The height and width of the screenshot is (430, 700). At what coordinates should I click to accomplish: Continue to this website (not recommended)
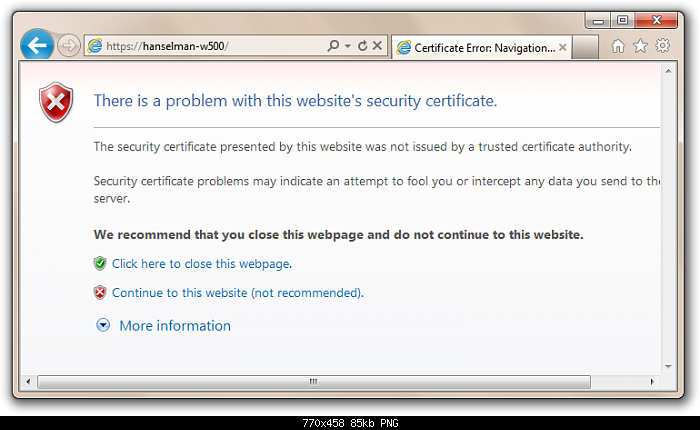238,293
